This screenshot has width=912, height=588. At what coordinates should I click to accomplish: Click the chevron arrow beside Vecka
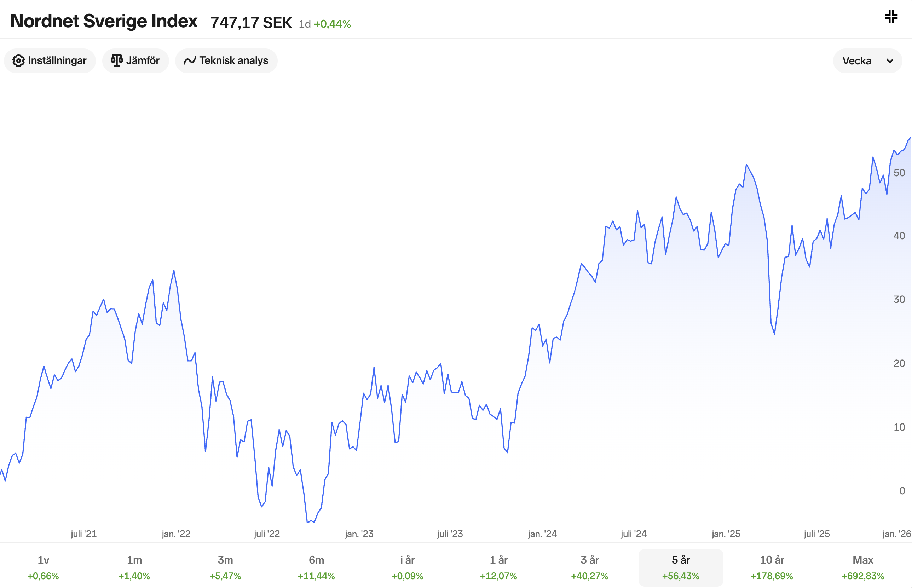[x=890, y=61]
